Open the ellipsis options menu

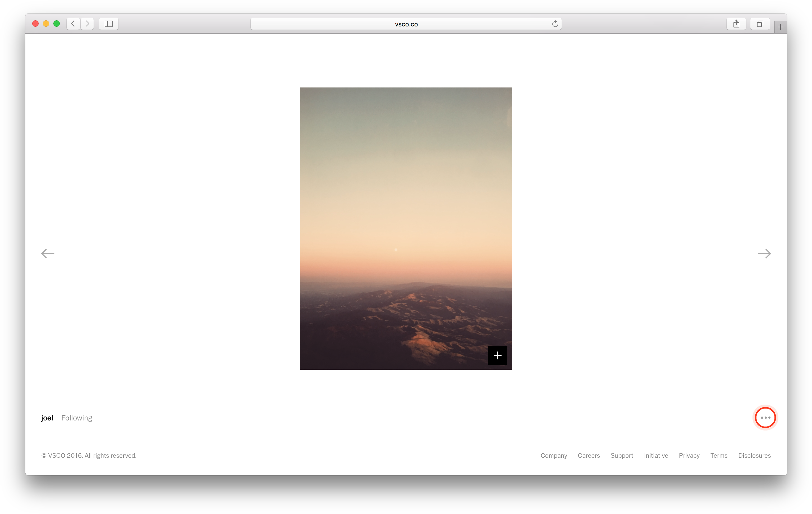click(x=765, y=418)
